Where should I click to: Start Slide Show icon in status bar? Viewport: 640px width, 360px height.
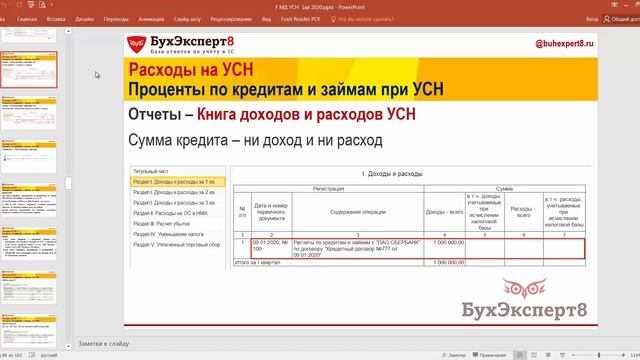coord(562,355)
